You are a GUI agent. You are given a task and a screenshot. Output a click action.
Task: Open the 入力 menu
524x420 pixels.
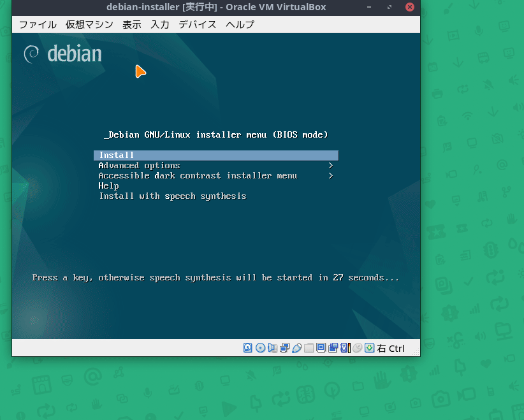coord(160,24)
